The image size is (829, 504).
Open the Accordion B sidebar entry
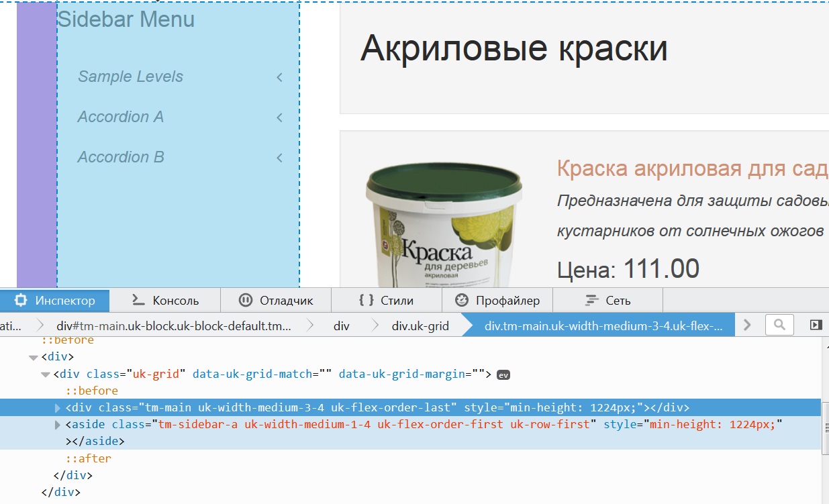point(121,157)
